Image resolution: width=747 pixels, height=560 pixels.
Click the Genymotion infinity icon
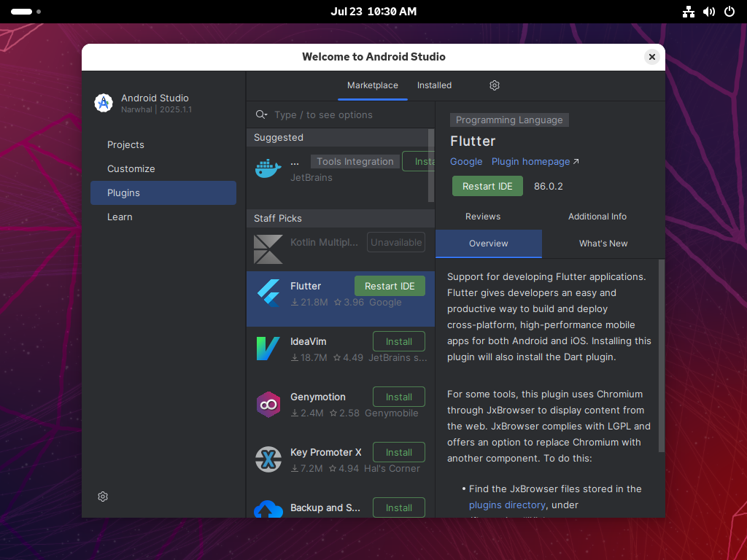pos(268,405)
